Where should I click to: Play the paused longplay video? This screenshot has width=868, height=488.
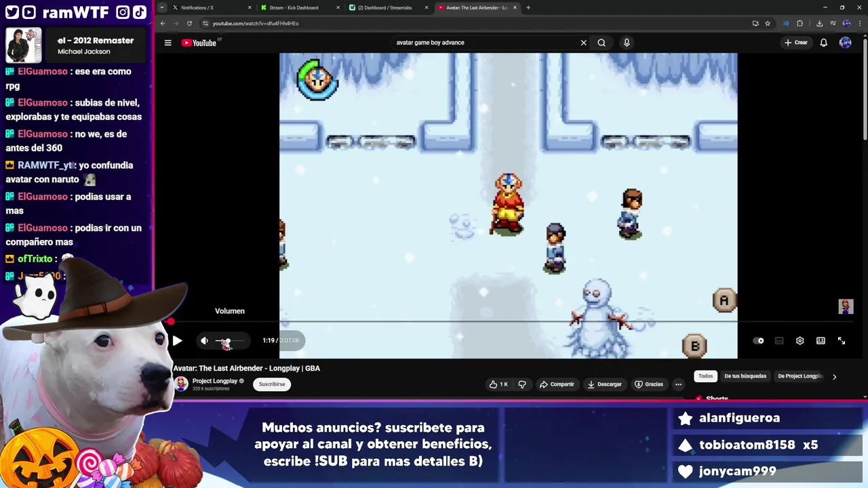[x=177, y=341]
